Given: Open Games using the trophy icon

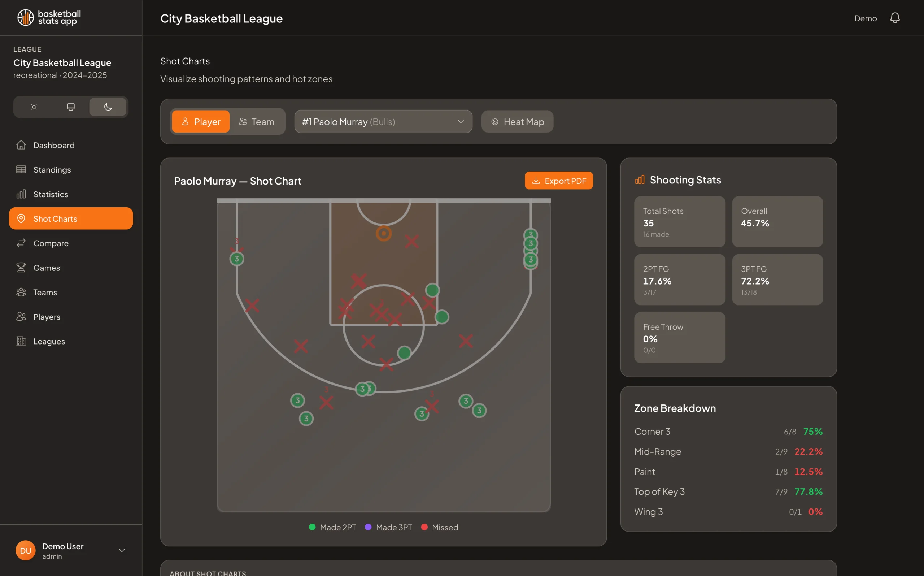Looking at the screenshot, I should tap(21, 268).
